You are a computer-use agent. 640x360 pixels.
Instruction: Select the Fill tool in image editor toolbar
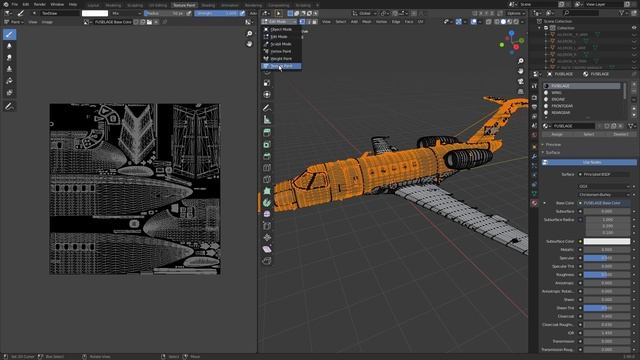point(9,81)
